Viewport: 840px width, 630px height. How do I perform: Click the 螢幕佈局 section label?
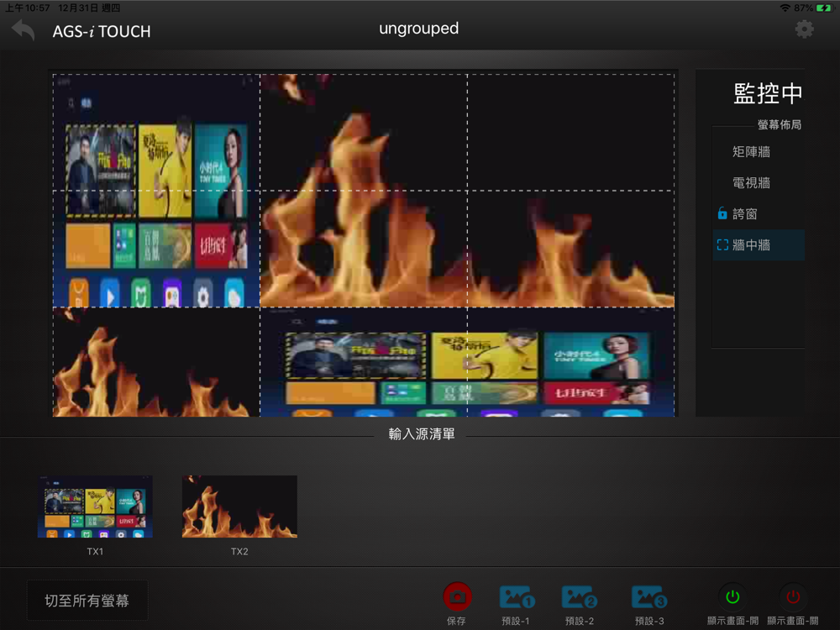780,125
